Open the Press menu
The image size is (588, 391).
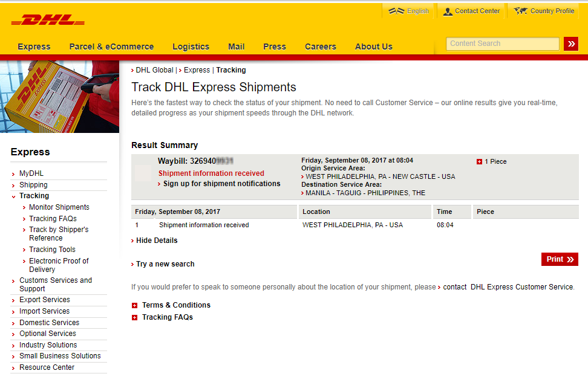275,47
